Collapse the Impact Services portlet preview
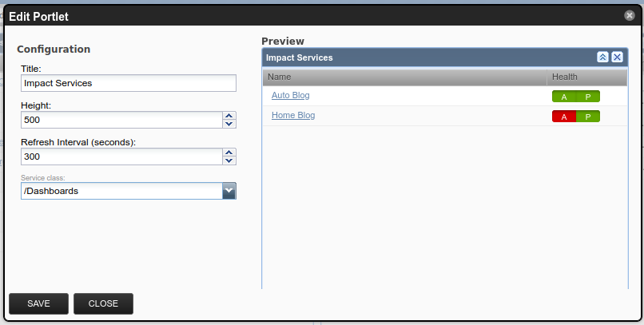 click(x=603, y=57)
